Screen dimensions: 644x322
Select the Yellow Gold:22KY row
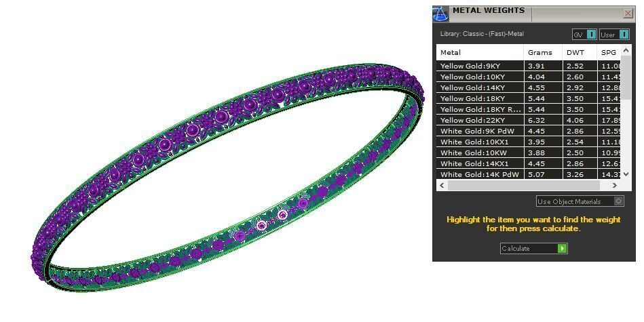click(x=528, y=120)
